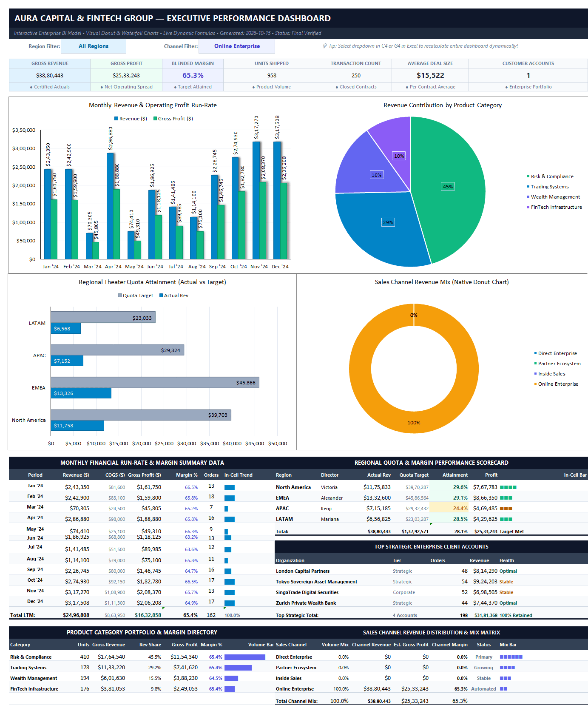Click the North America actual bar labeled $11,758
The image size is (588, 705).
click(77, 425)
